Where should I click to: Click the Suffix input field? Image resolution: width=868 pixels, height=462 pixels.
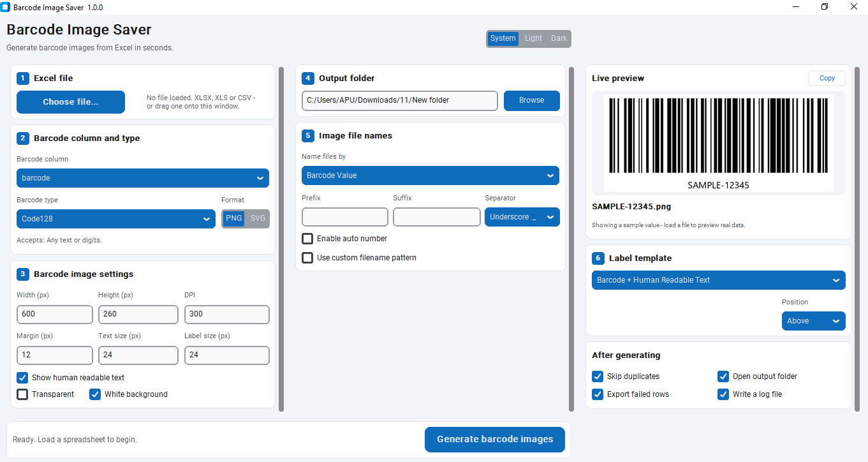437,217
